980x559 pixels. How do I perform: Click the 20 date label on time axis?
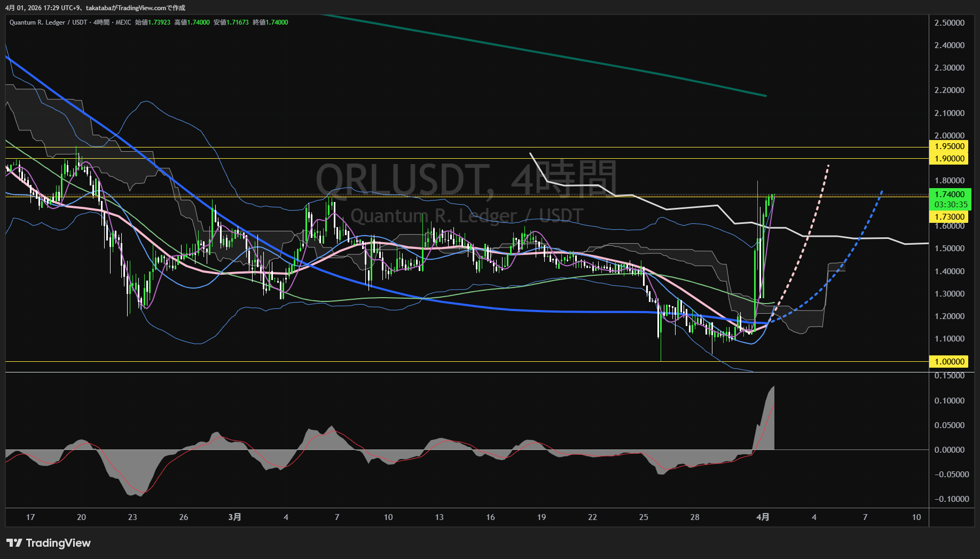pos(81,517)
